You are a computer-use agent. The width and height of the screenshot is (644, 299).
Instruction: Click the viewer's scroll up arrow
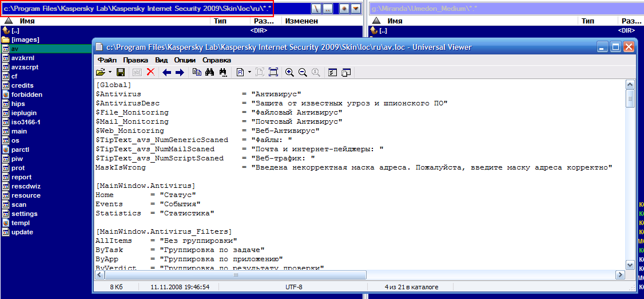(630, 85)
